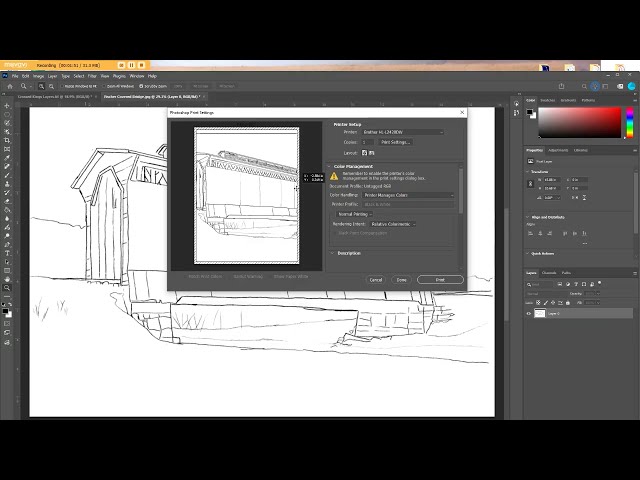Click the Print Settings button

395,142
